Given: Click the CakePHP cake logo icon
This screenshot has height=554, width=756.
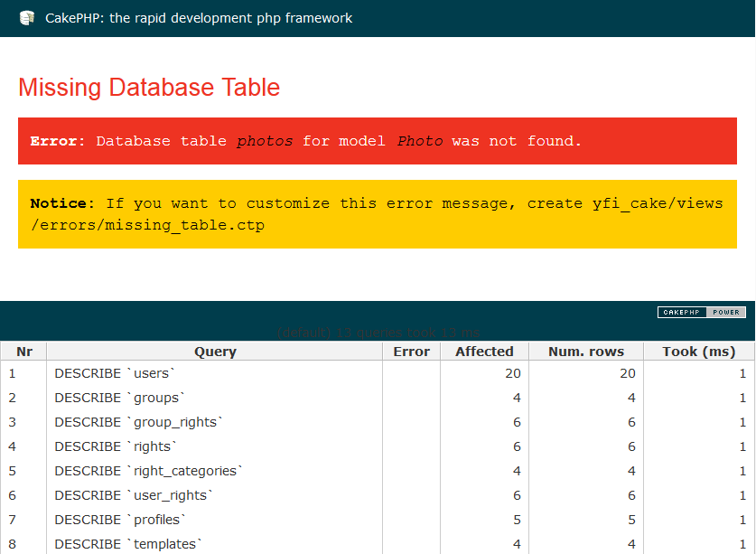Looking at the screenshot, I should click(27, 18).
